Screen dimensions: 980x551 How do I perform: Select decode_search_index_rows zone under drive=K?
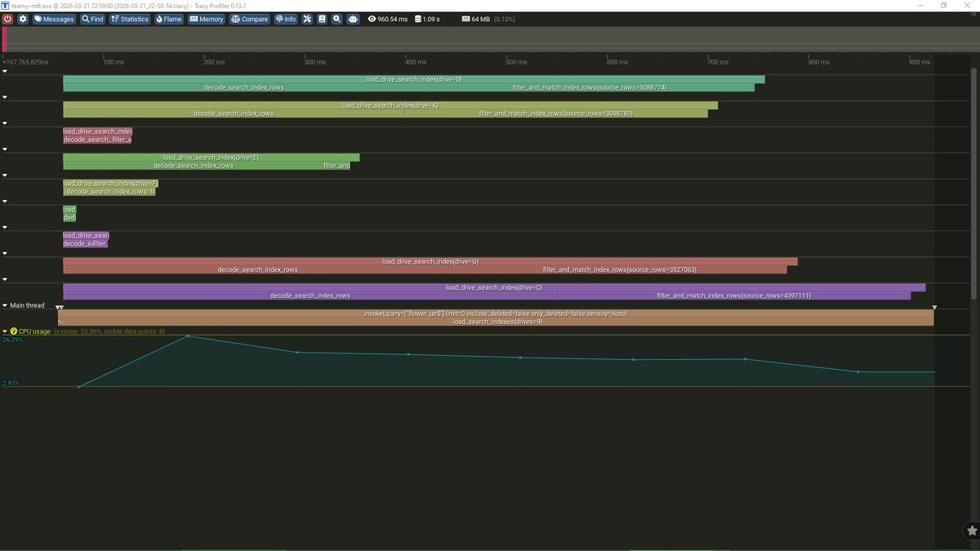point(234,113)
